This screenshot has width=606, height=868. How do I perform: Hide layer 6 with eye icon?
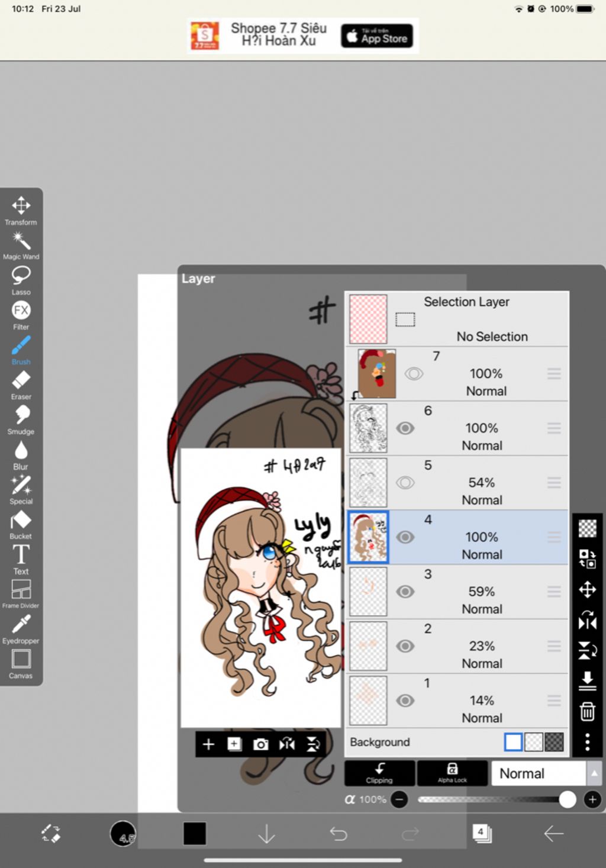coord(405,428)
